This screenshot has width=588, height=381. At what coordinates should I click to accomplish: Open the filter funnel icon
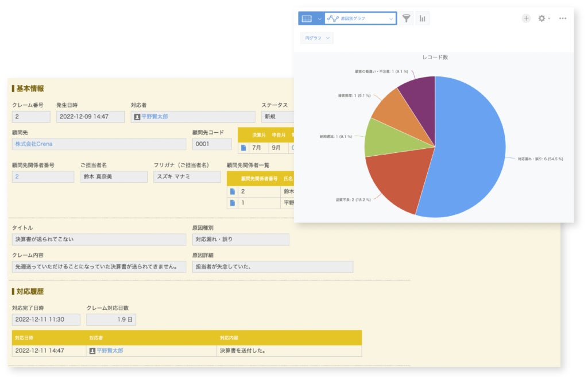click(406, 18)
